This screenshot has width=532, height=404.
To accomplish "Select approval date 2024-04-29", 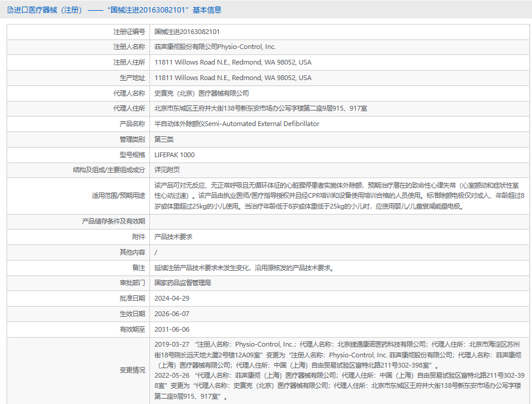I will coord(172,298).
